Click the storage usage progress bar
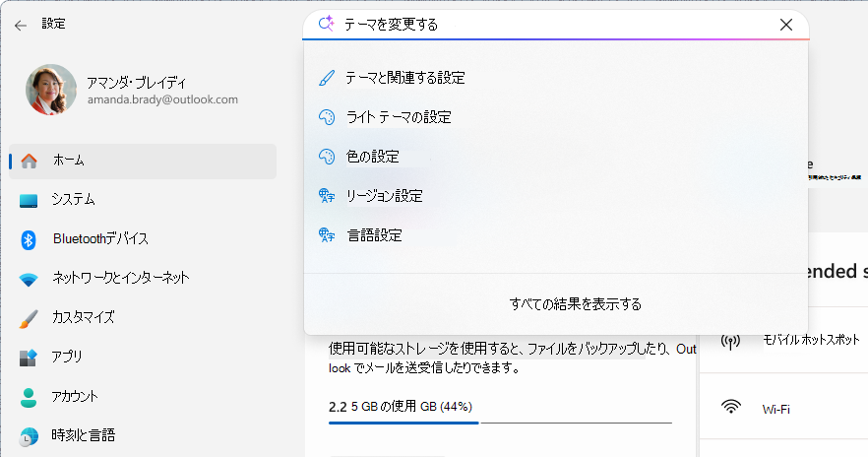The image size is (868, 457). click(x=500, y=423)
